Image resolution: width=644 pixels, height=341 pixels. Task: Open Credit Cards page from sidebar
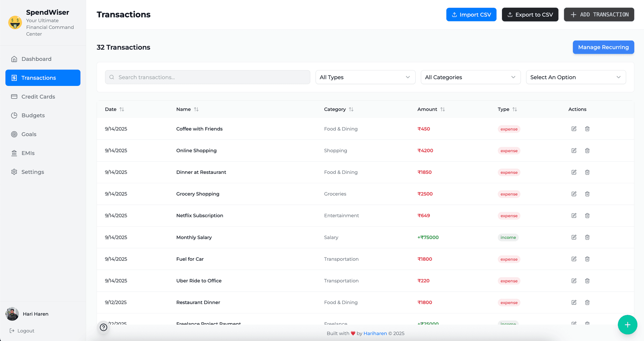(x=38, y=97)
